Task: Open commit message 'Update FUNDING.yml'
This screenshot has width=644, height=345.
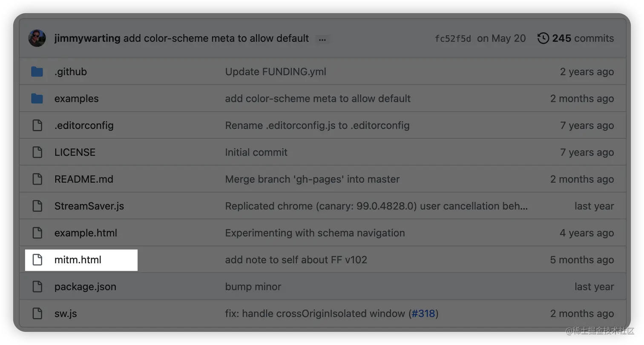Action: point(276,72)
